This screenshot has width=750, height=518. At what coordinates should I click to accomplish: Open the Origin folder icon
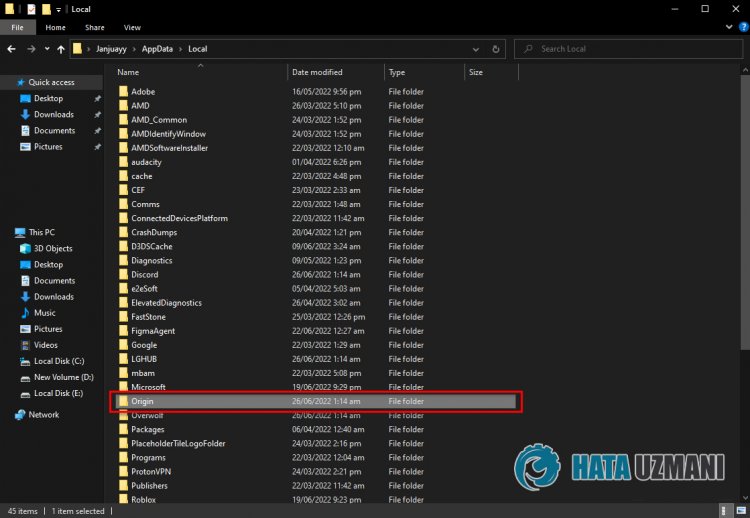click(123, 401)
